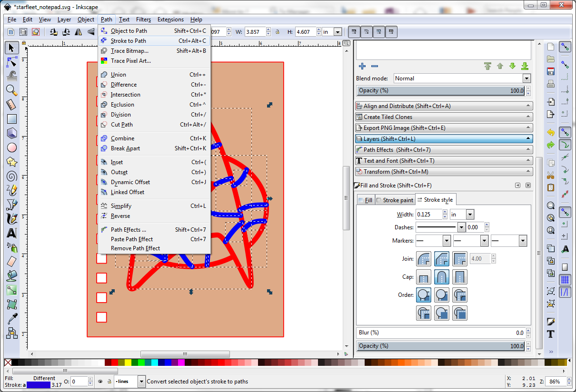The height and width of the screenshot is (392, 576).
Task: Switch to the Stroke paint tab
Action: click(x=395, y=200)
